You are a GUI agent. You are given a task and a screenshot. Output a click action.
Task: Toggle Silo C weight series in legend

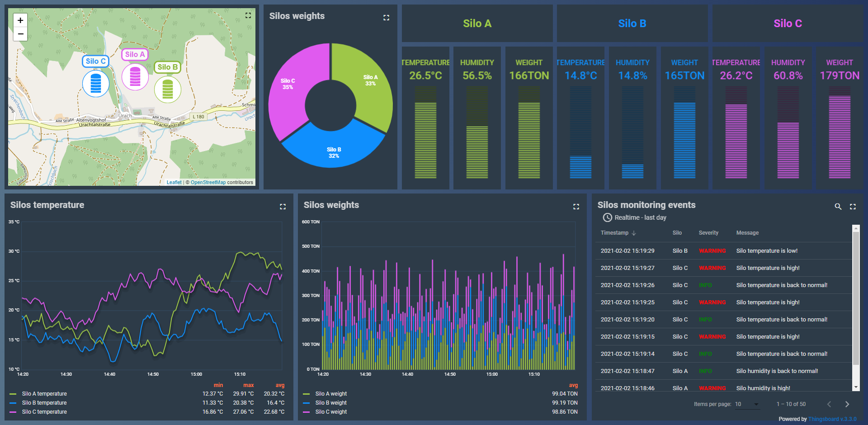(x=331, y=412)
